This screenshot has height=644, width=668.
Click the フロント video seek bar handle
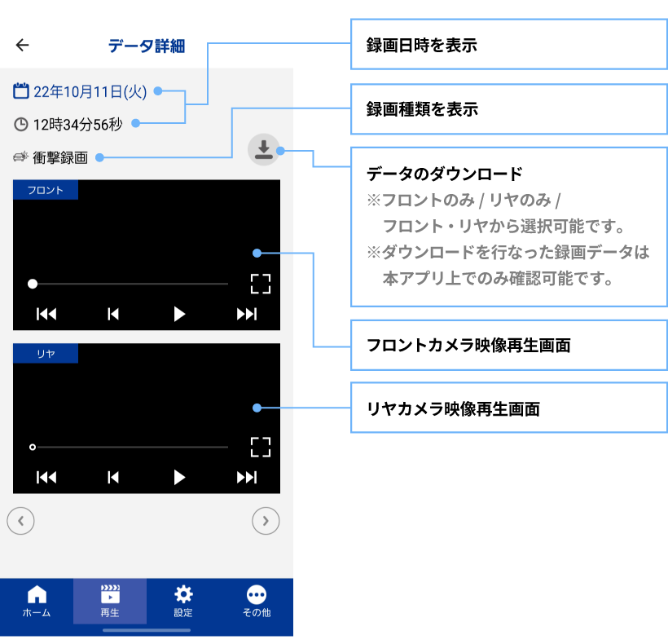click(33, 284)
